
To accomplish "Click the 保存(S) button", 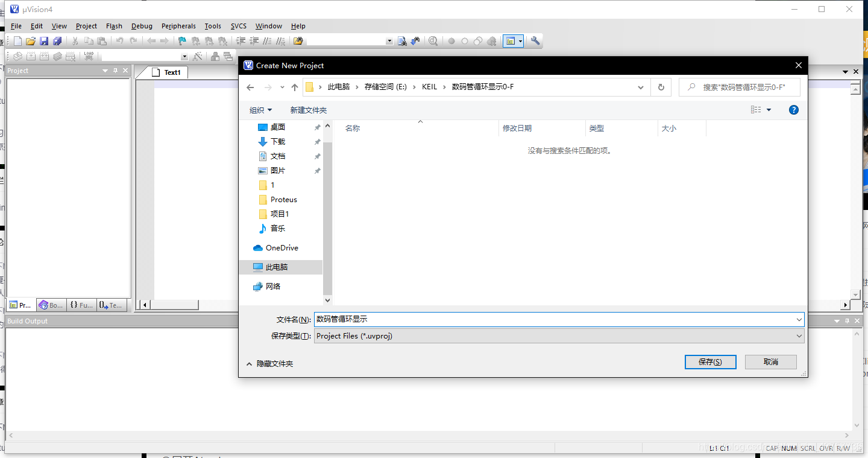I will pyautogui.click(x=711, y=361).
